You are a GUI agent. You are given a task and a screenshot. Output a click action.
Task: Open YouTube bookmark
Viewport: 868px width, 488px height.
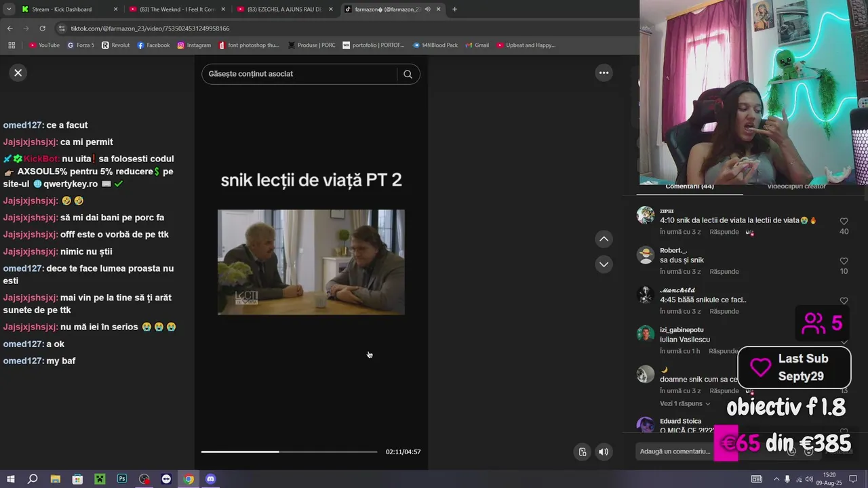(44, 45)
